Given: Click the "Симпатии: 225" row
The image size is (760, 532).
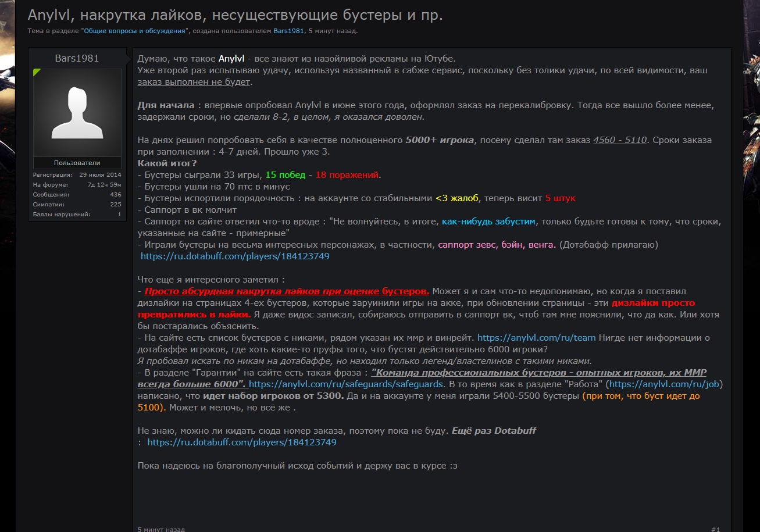Looking at the screenshot, I should pyautogui.click(x=77, y=204).
